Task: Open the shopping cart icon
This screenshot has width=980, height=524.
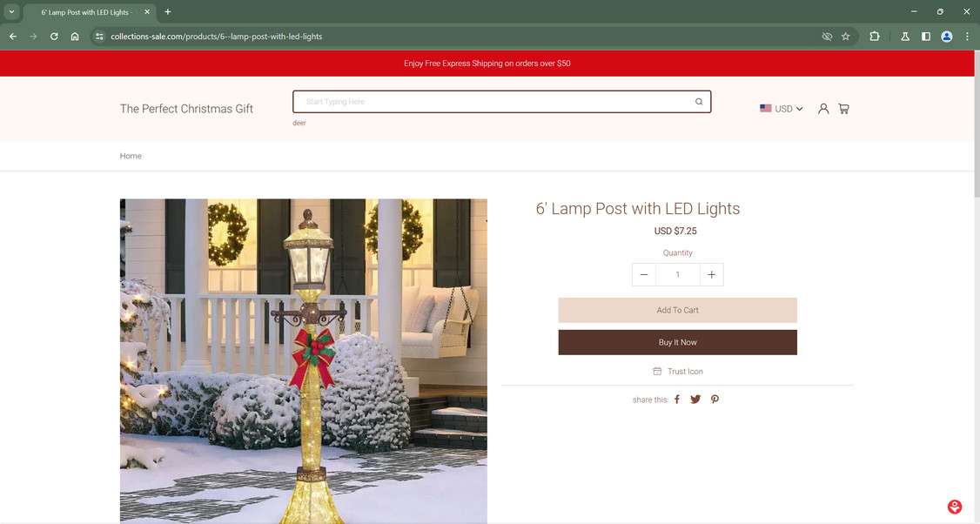Action: (843, 109)
